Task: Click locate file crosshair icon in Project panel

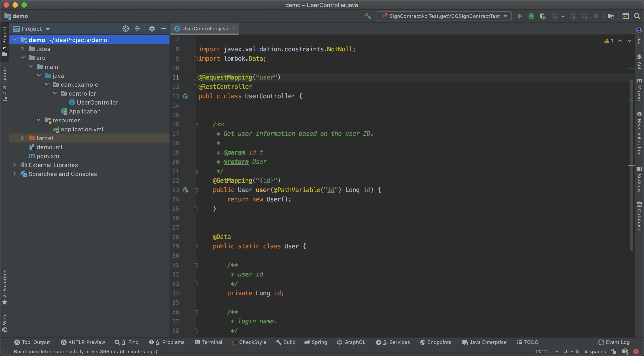Action: tap(125, 29)
